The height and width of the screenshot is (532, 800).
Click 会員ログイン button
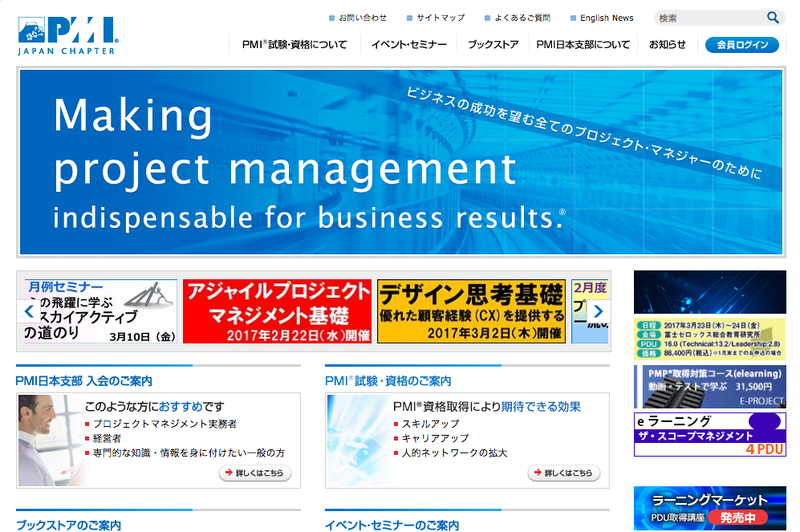pos(742,44)
